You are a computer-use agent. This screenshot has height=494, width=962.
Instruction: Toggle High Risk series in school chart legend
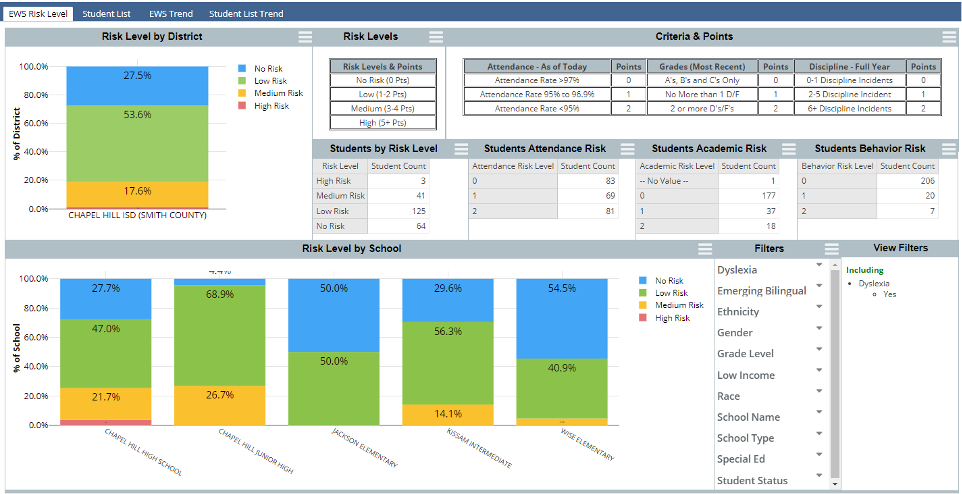[663, 318]
